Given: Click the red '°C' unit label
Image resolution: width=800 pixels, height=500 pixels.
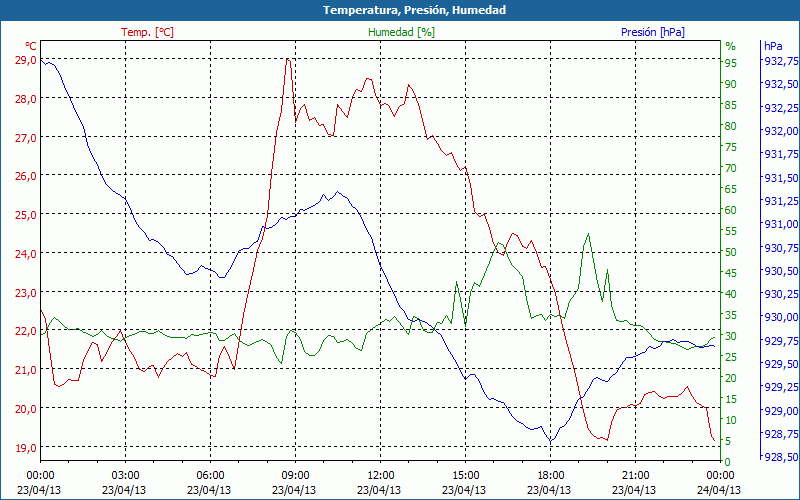Looking at the screenshot, I should coord(30,46).
